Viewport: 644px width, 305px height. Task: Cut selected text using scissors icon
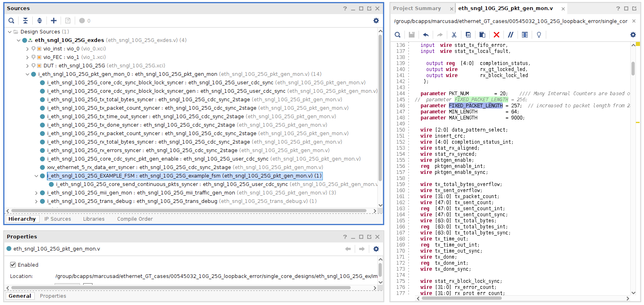(x=454, y=35)
